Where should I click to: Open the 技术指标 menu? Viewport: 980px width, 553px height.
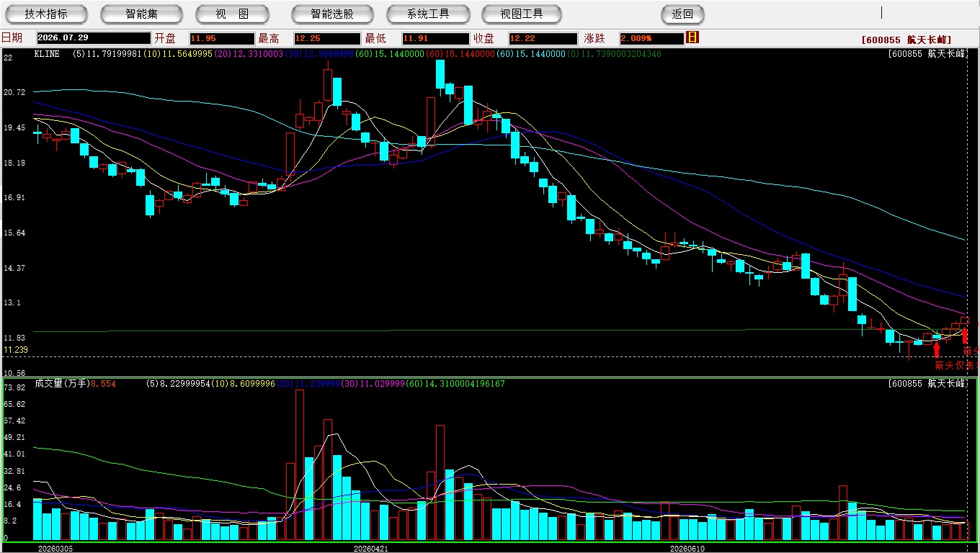point(46,14)
